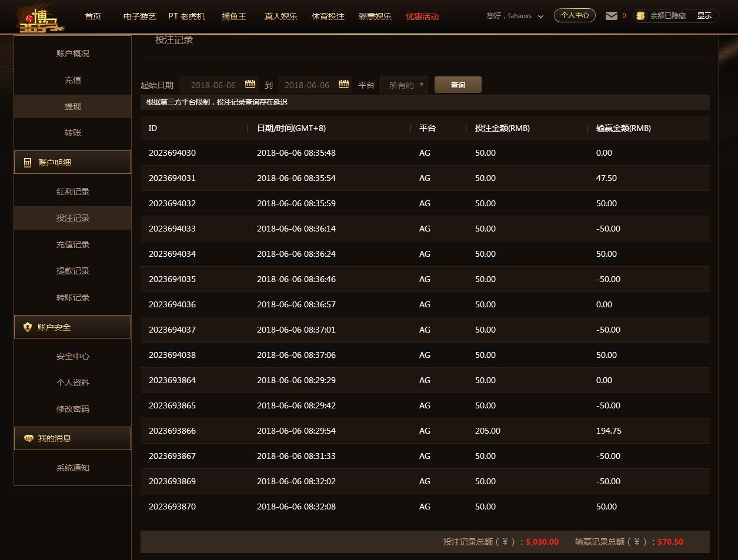Screen dimensions: 738x560
Task: Open 充值 in sidebar
Action: click(73, 80)
